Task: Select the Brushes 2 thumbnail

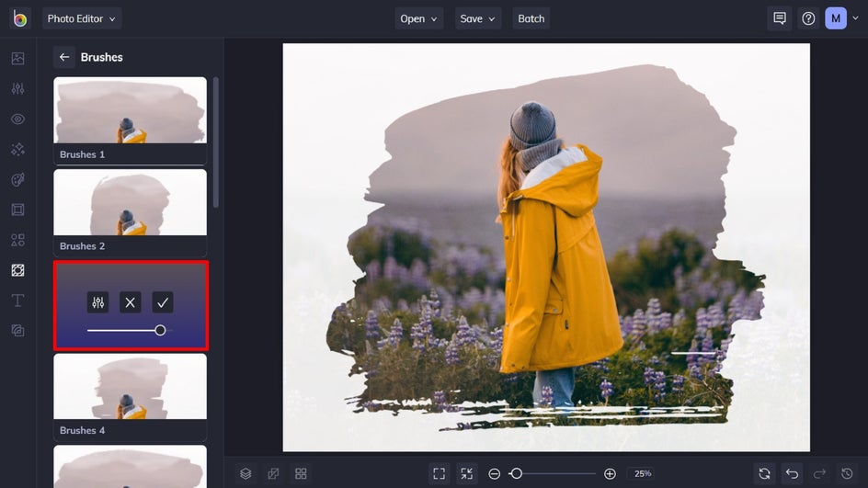Action: coord(130,202)
